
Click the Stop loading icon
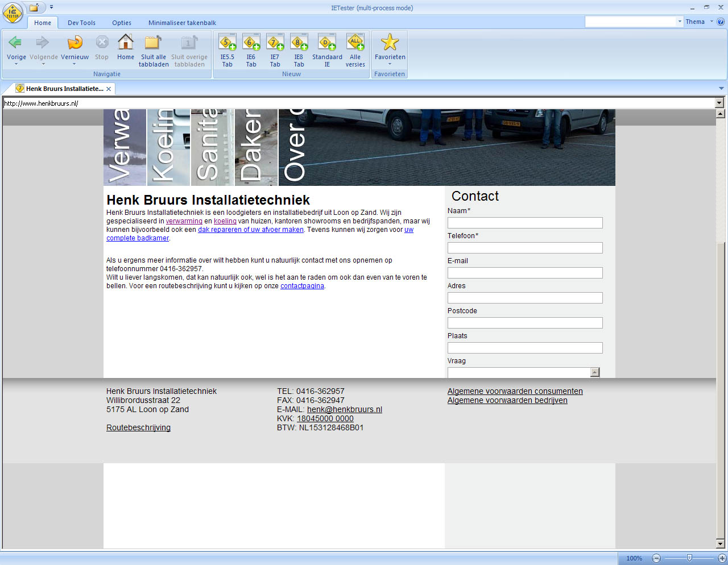click(x=102, y=42)
